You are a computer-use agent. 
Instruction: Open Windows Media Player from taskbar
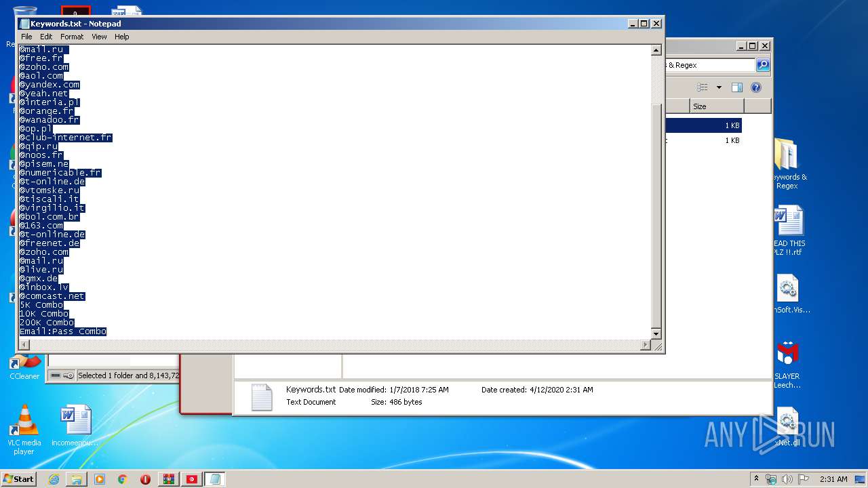(100, 479)
